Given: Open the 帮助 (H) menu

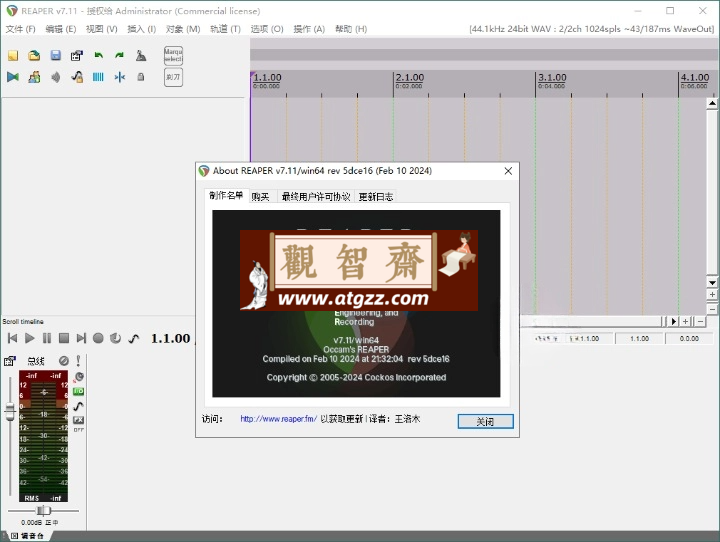Looking at the screenshot, I should tap(351, 29).
